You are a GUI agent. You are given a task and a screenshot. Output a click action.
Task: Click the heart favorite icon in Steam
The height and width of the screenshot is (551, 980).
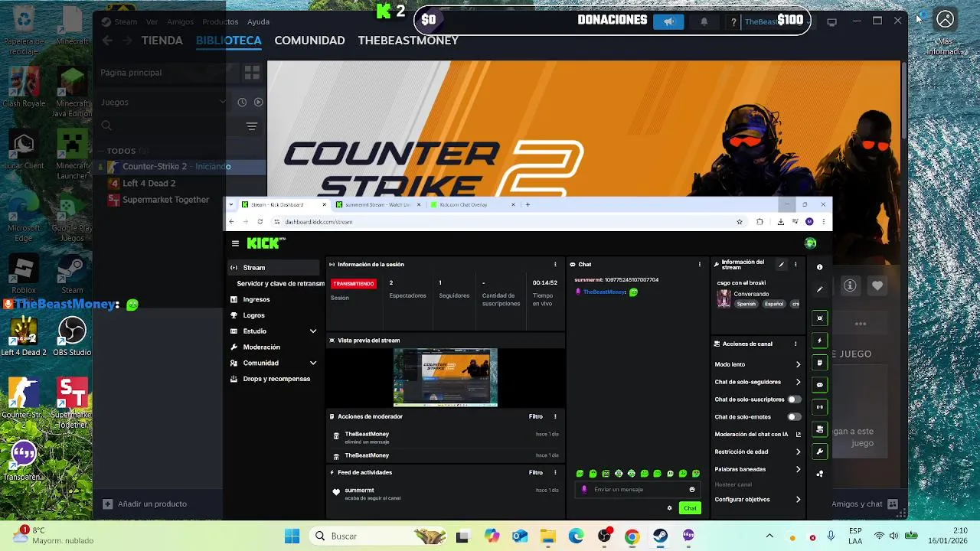[877, 285]
